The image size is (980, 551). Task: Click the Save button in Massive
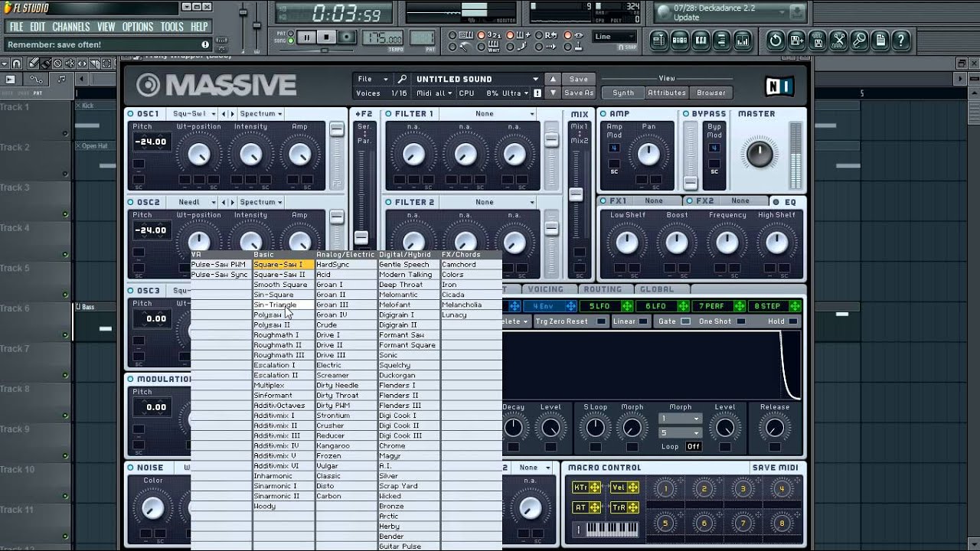point(579,79)
